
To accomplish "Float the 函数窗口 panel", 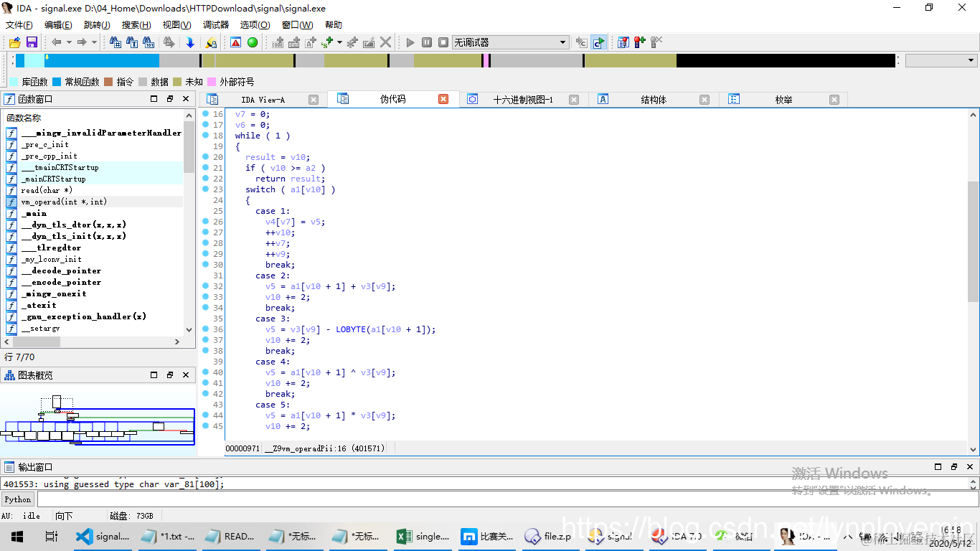I will [x=170, y=99].
